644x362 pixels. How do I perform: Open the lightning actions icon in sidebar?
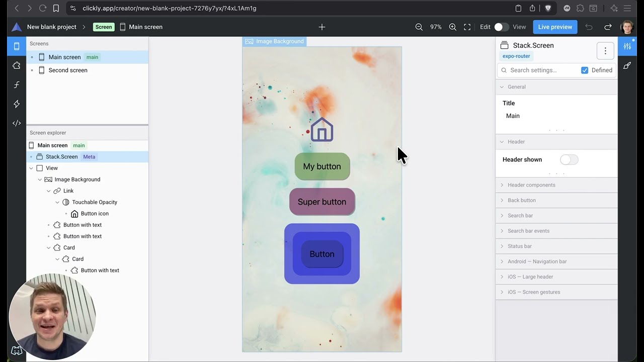point(17,104)
